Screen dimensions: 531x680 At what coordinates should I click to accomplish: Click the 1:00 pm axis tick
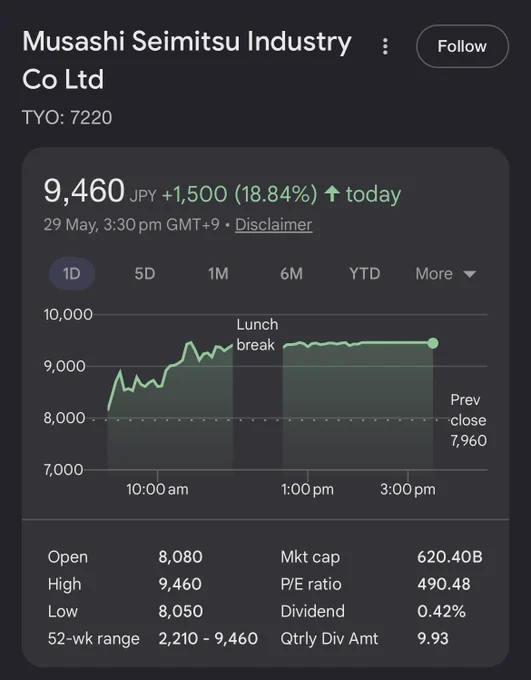tap(307, 489)
